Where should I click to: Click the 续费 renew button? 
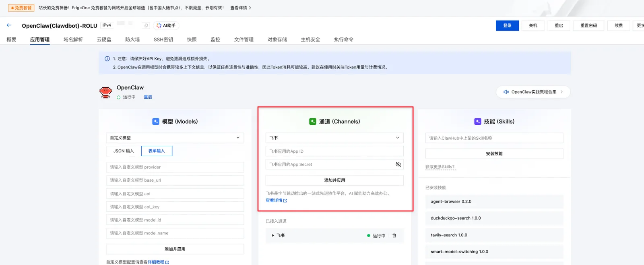pyautogui.click(x=619, y=25)
